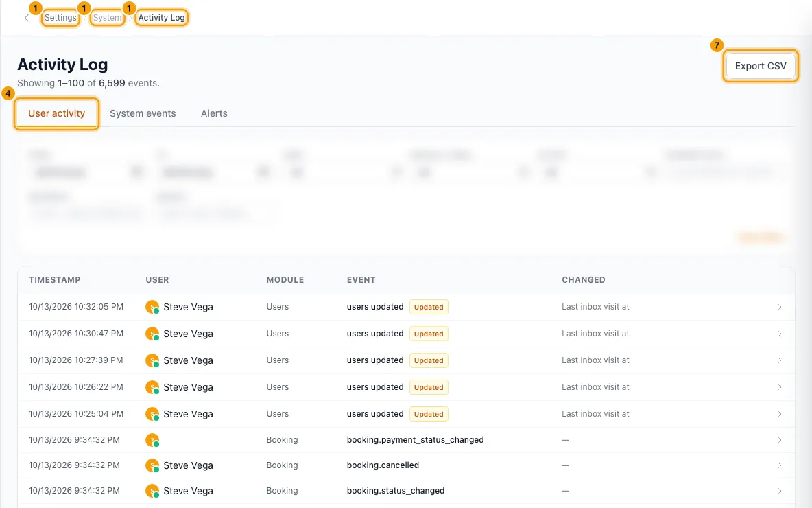The image size is (812, 508).
Task: Click timestamp 10/13/2026 10:25:04 PM
Action: (x=76, y=414)
